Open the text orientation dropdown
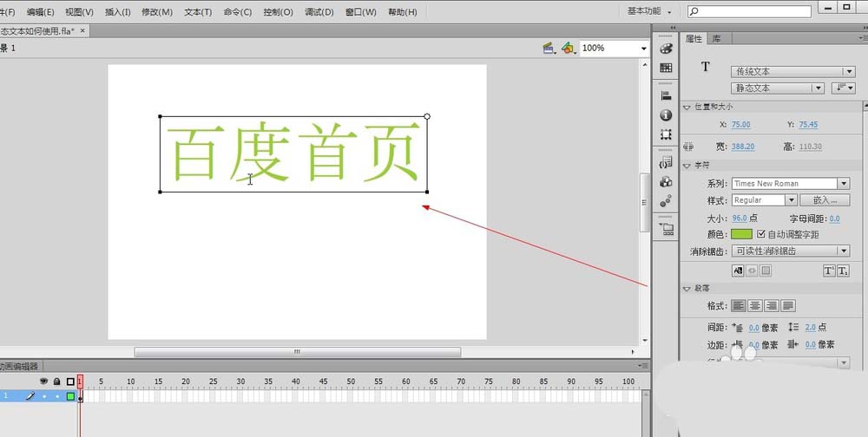 (843, 88)
